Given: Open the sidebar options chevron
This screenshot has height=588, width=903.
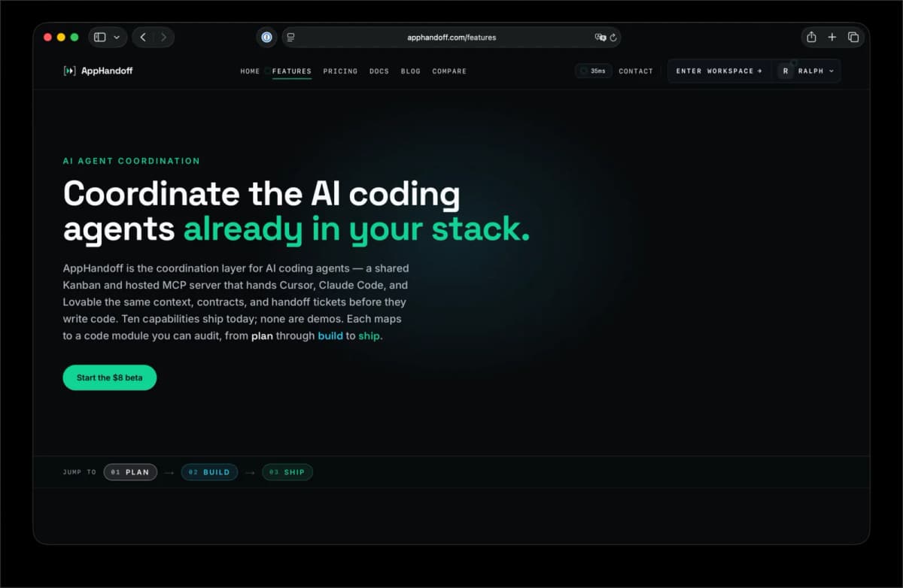Looking at the screenshot, I should 117,37.
